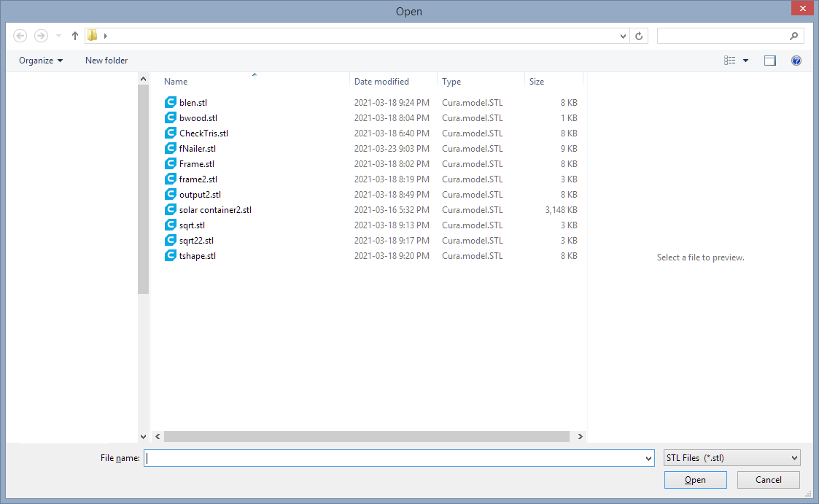The image size is (819, 504).
Task: Select the fNailer.stl file icon
Action: 170,148
